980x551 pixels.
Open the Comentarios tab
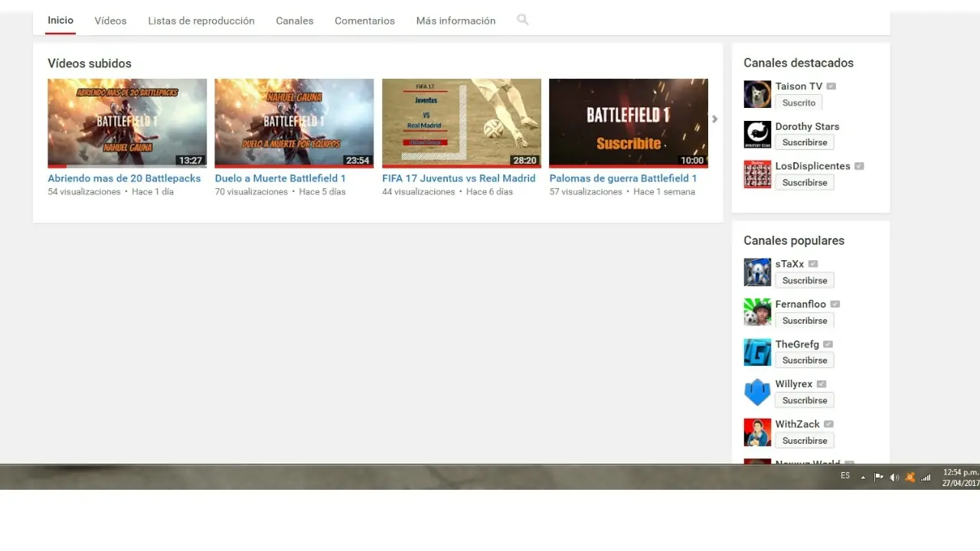(364, 21)
